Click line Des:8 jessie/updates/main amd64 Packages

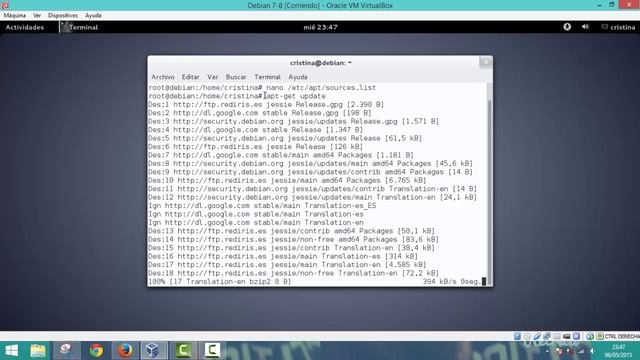click(x=310, y=163)
